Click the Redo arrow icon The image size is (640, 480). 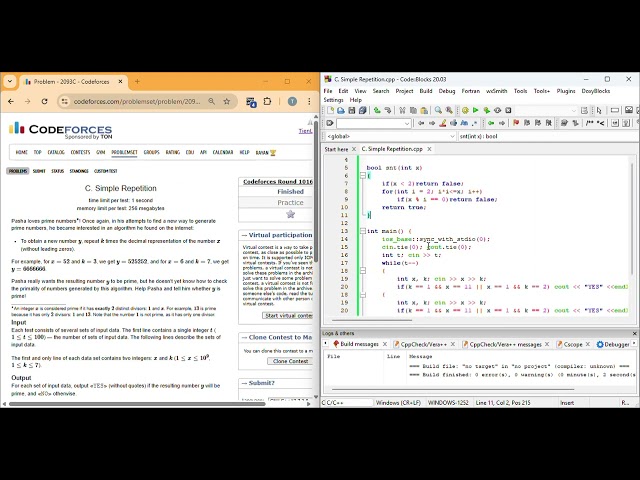[388, 110]
